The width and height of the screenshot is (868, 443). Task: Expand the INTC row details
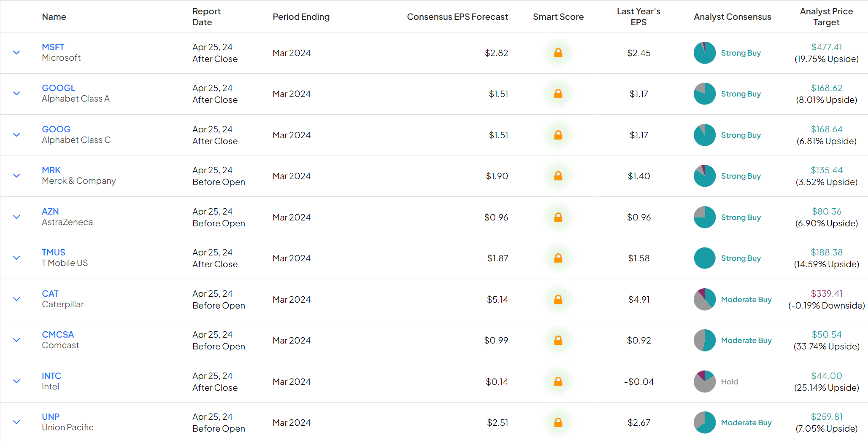(16, 381)
